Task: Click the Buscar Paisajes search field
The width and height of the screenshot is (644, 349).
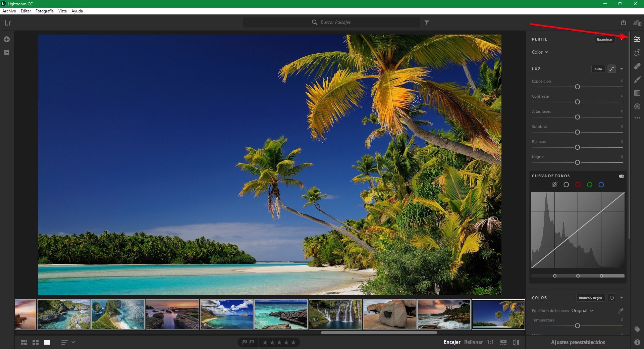Action: (x=331, y=22)
